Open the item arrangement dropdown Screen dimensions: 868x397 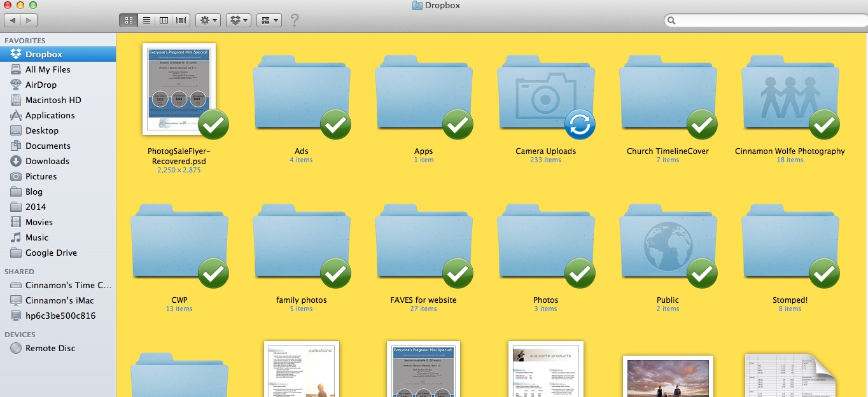click(269, 20)
